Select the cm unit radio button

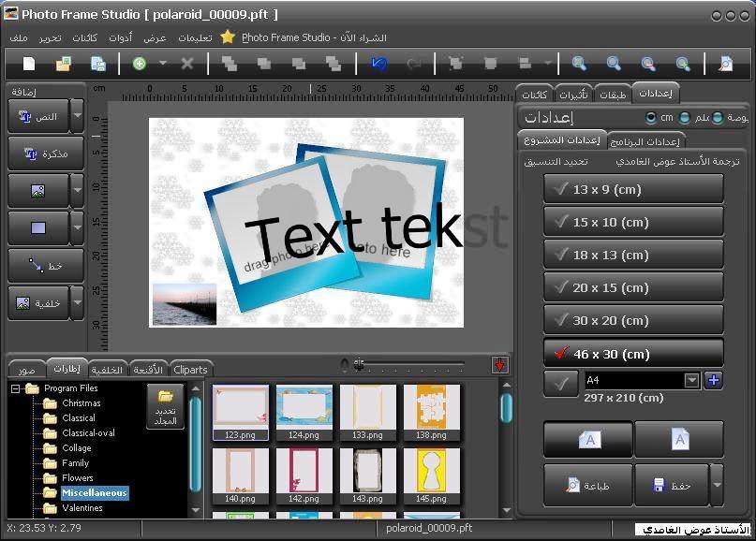tap(651, 118)
